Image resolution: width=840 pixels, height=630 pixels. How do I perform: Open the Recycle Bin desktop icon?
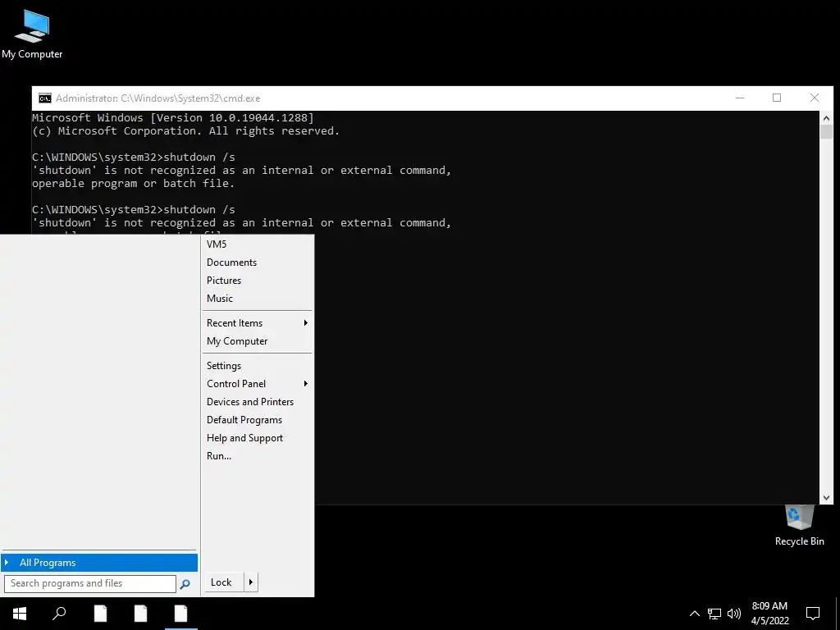(799, 526)
